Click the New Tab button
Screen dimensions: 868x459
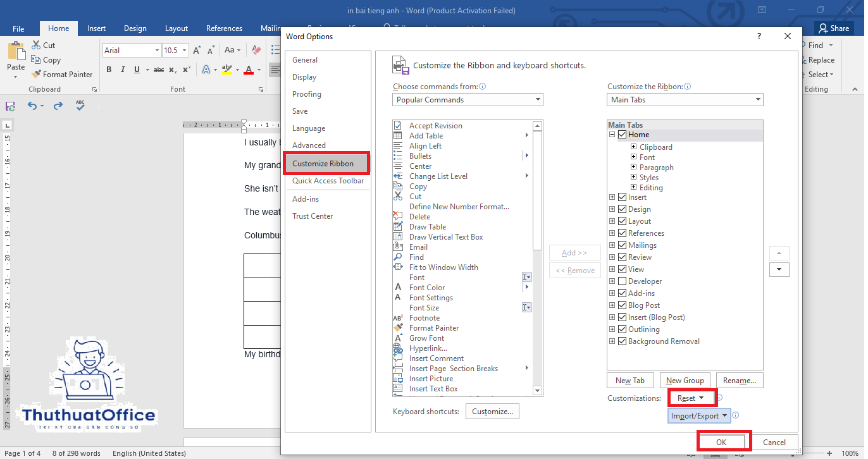630,380
